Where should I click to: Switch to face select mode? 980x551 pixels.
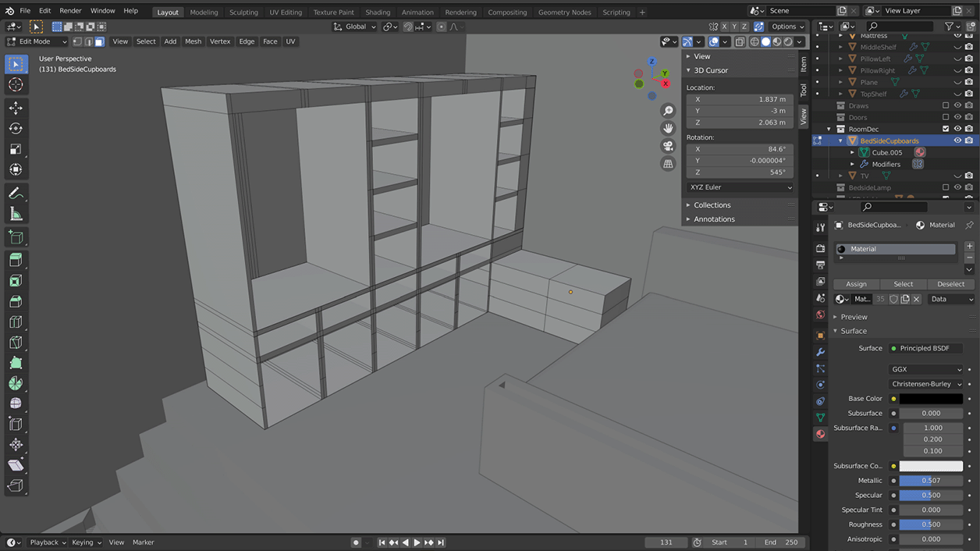pos(100,41)
